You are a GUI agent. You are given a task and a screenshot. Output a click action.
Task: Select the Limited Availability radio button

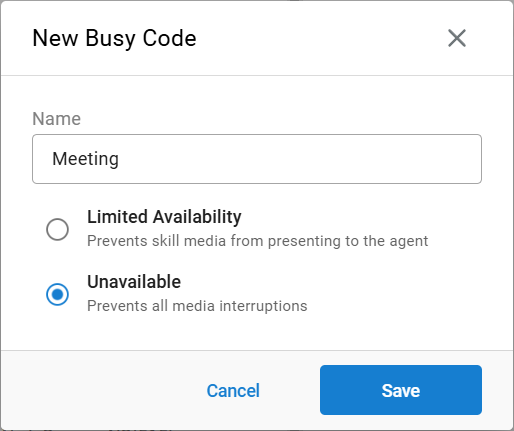(57, 229)
